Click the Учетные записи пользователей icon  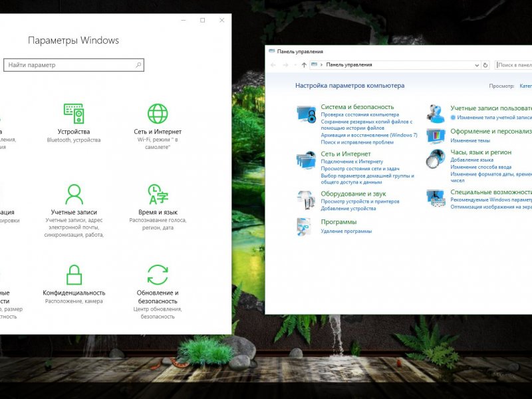coord(436,114)
